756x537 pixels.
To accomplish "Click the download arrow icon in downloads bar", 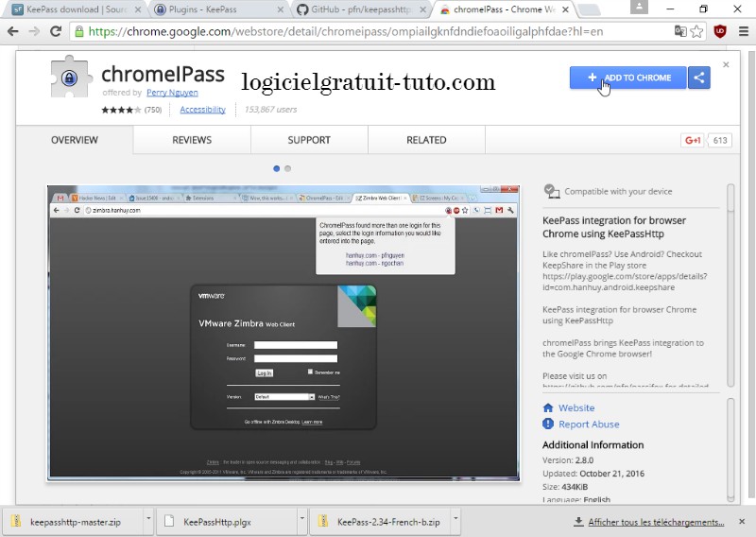I will click(x=578, y=522).
